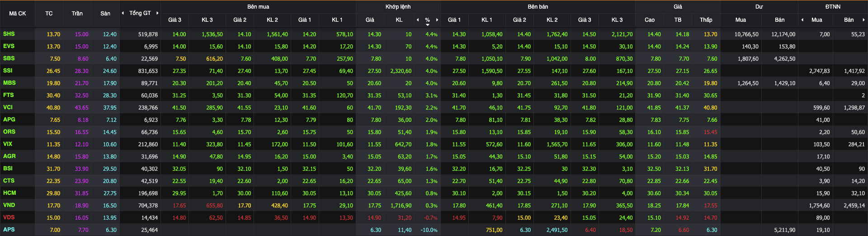Click SHS surplus buy 10,766,50
868x236 pixels.
pyautogui.click(x=746, y=34)
